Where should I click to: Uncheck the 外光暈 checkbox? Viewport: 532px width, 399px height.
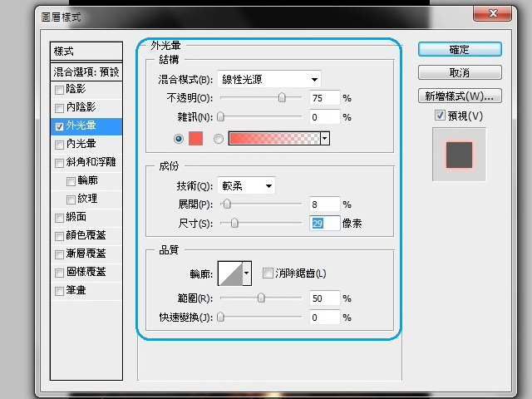click(59, 126)
